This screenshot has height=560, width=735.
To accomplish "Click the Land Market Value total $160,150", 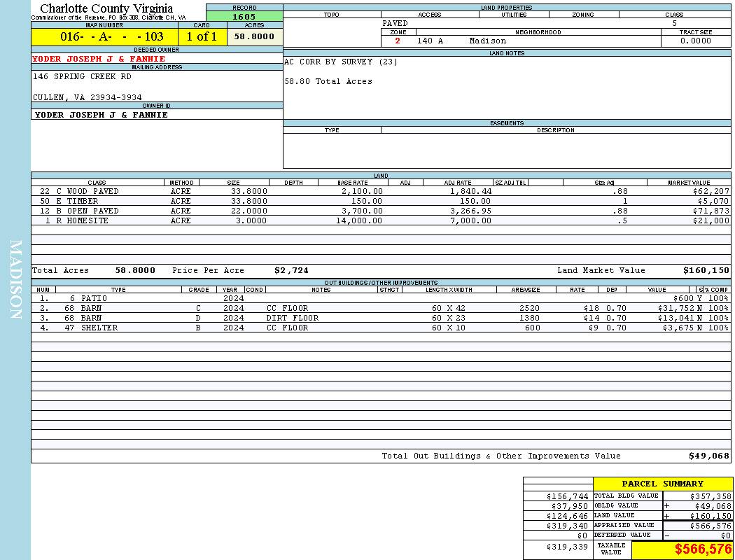I will tap(706, 270).
